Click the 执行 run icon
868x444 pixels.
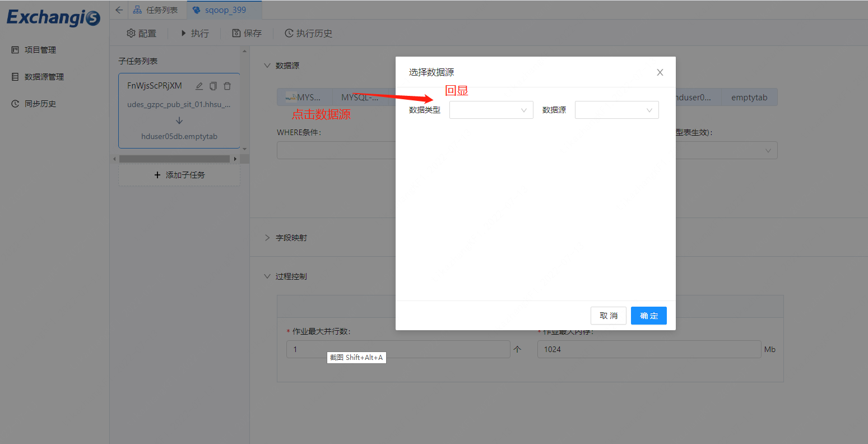pos(185,33)
